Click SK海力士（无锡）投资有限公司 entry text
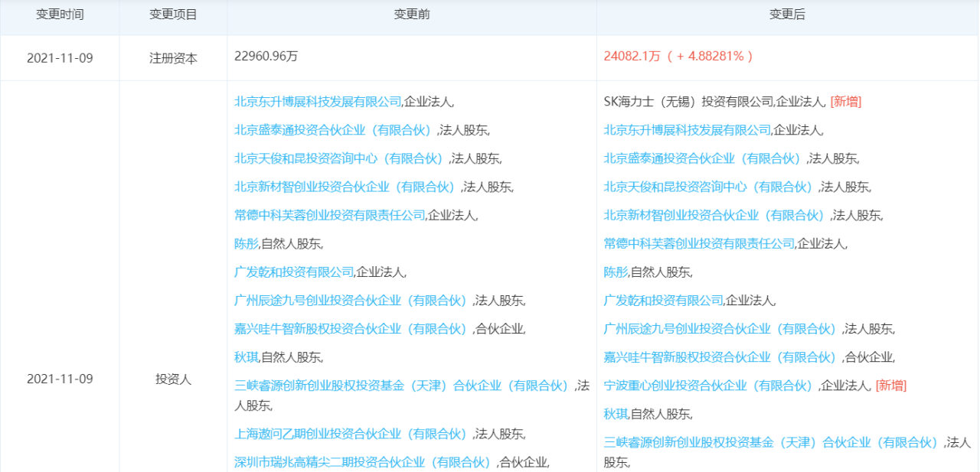This screenshot has height=472, width=980. [x=688, y=101]
